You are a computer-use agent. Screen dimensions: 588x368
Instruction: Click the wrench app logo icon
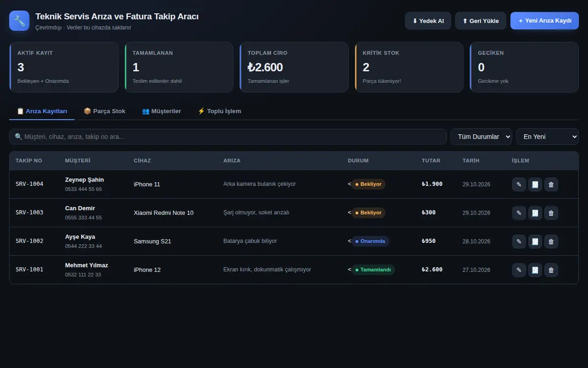(x=19, y=21)
